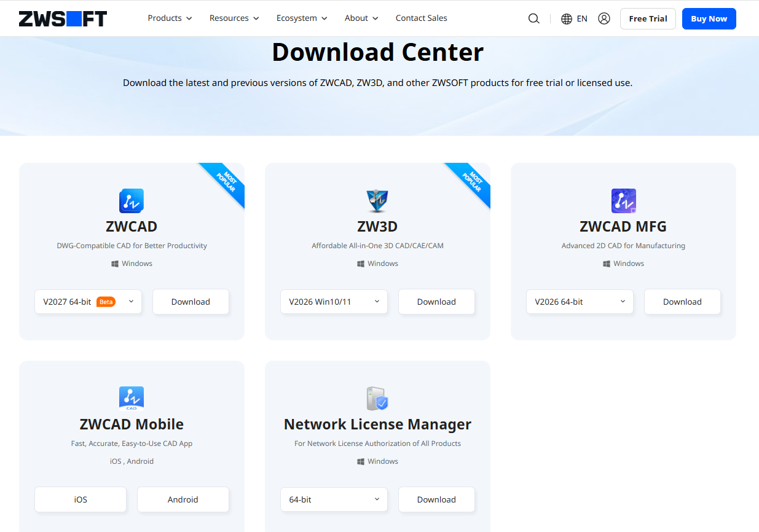
Task: Click the Free Trial button
Action: tap(648, 18)
